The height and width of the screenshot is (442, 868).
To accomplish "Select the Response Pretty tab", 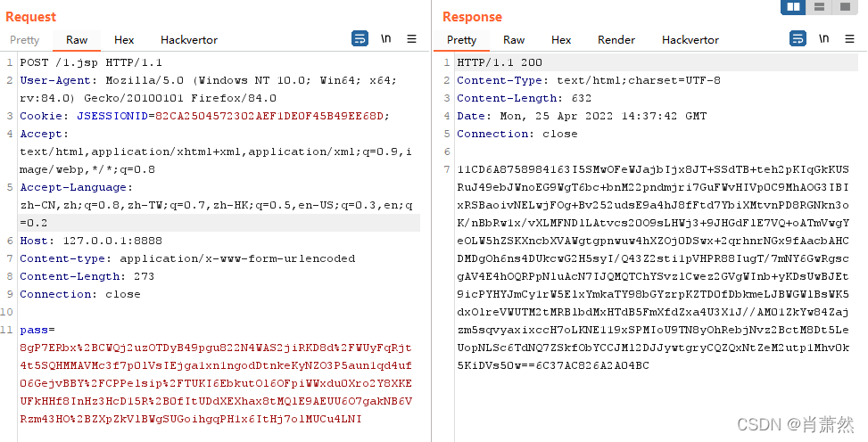I will pyautogui.click(x=461, y=40).
